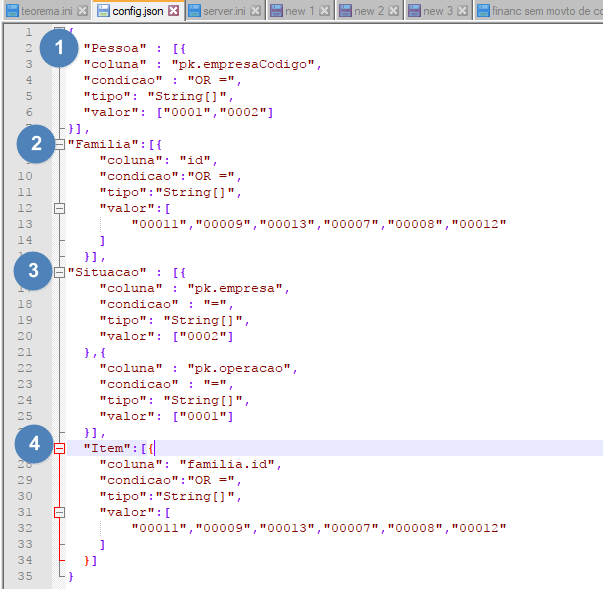Select the config.json tab
The image size is (603, 589).
tap(138, 11)
